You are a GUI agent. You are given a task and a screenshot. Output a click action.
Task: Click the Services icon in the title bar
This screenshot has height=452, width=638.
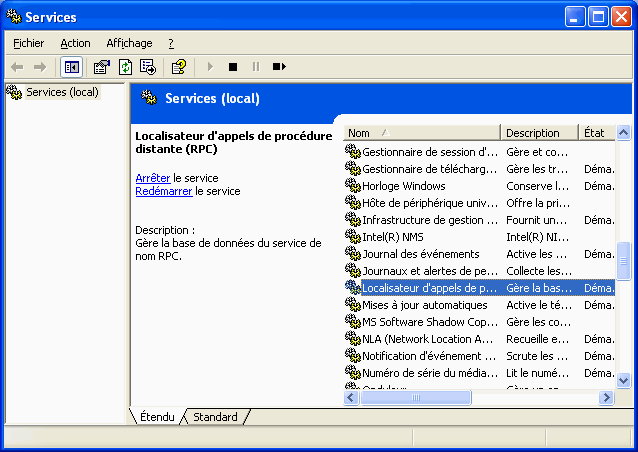[x=14, y=16]
